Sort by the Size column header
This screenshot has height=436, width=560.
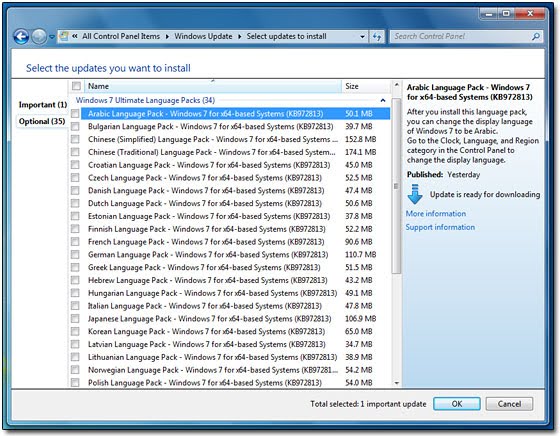366,86
